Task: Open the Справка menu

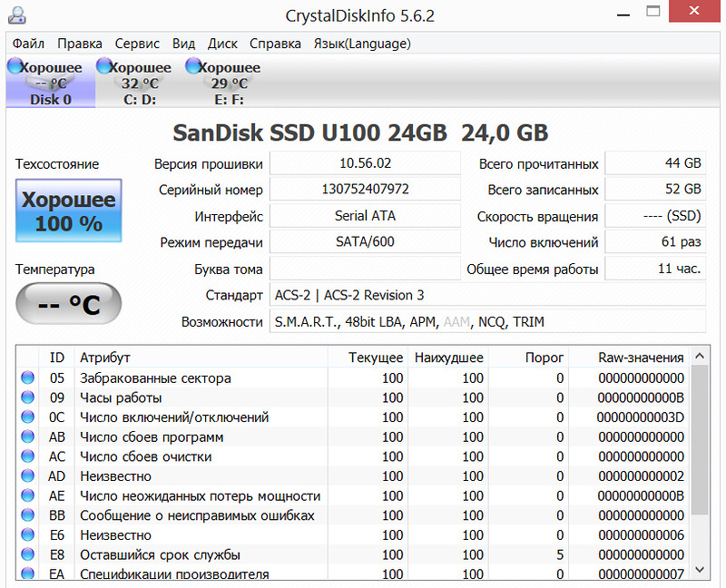Action: (275, 44)
